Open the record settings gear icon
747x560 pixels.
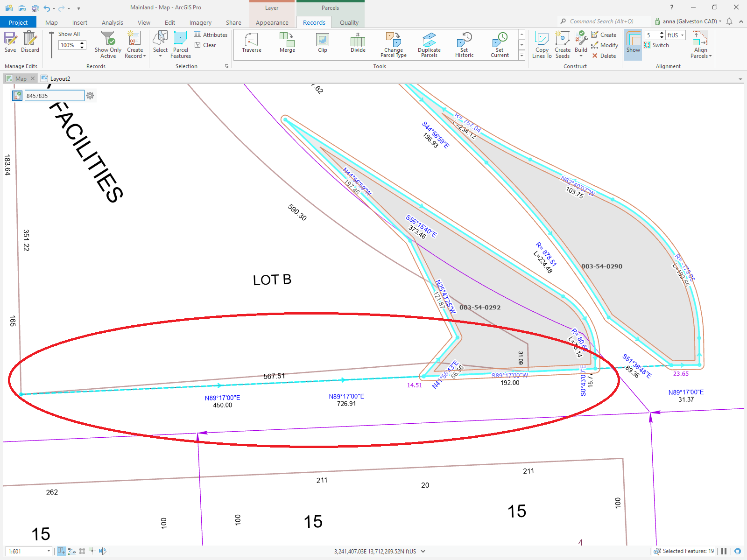90,96
